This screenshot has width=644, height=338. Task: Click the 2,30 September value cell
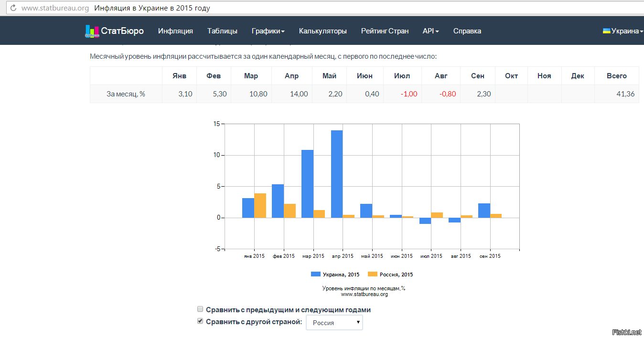tap(478, 94)
